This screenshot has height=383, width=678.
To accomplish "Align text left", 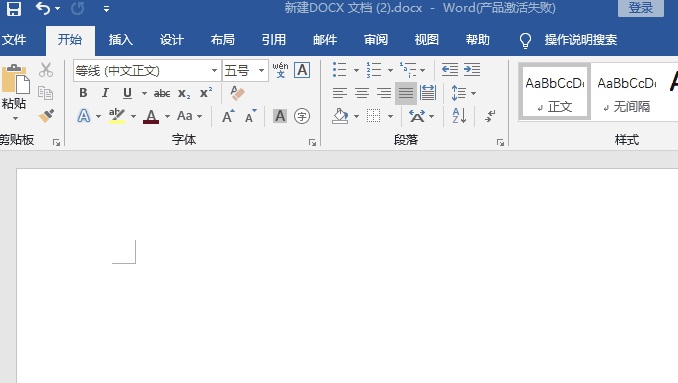I will tap(340, 93).
